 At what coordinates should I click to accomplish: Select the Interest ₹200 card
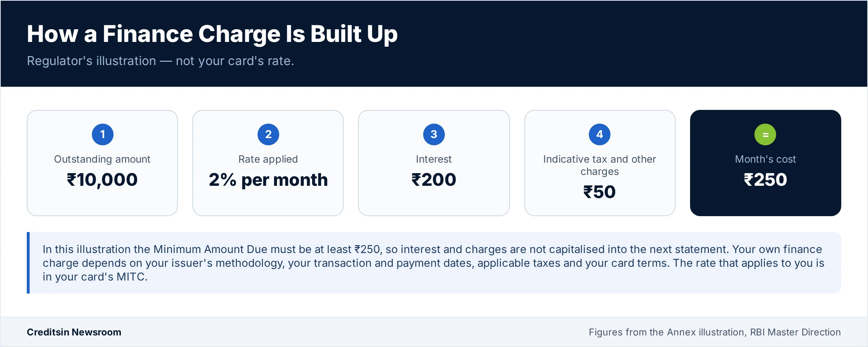coord(434,163)
